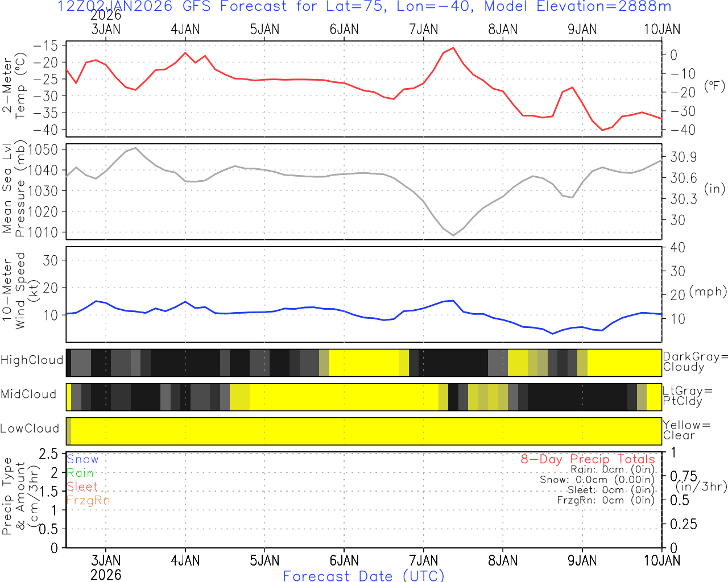Click the red Sleet legend label

point(82,487)
